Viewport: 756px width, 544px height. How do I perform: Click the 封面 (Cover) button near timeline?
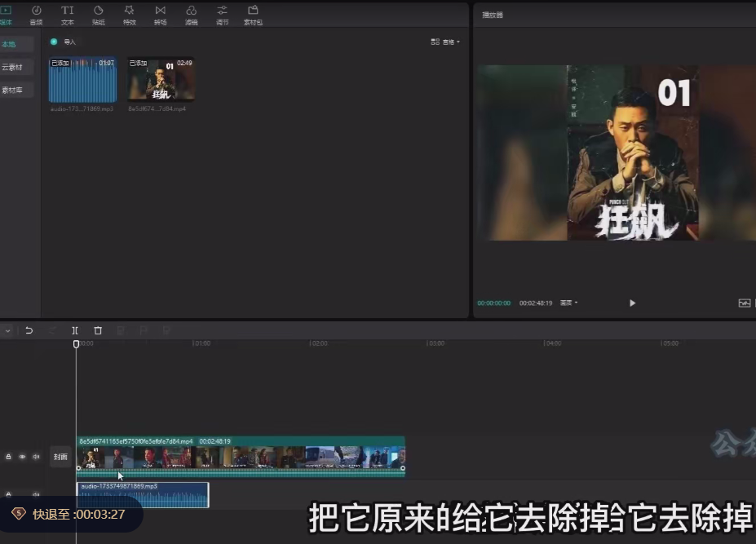click(x=60, y=457)
